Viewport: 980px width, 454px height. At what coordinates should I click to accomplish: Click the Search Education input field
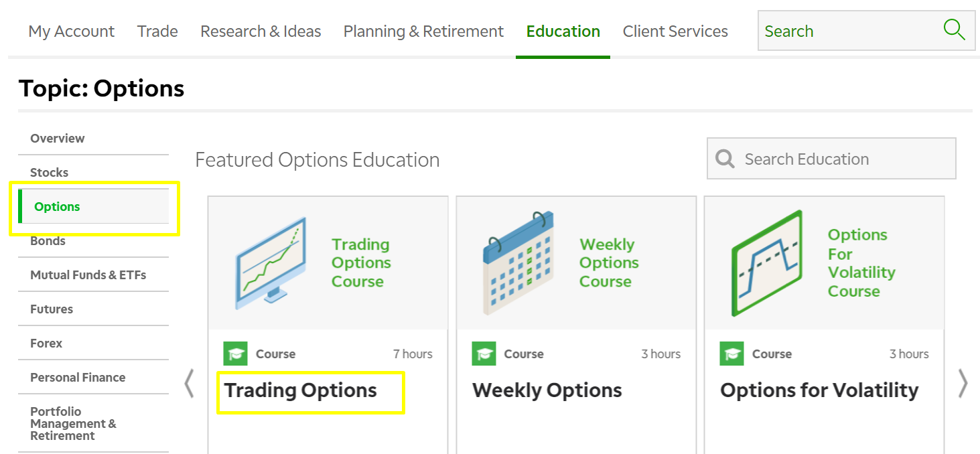831,159
